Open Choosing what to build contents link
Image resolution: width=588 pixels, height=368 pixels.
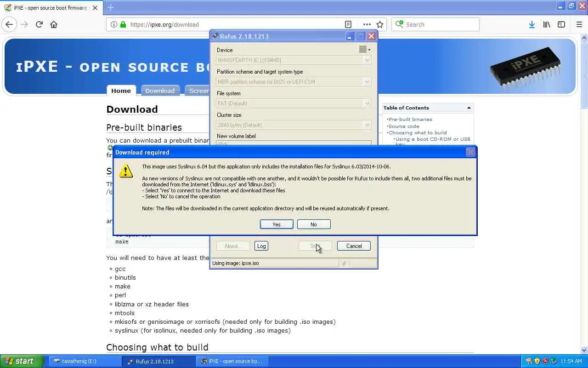pos(418,132)
